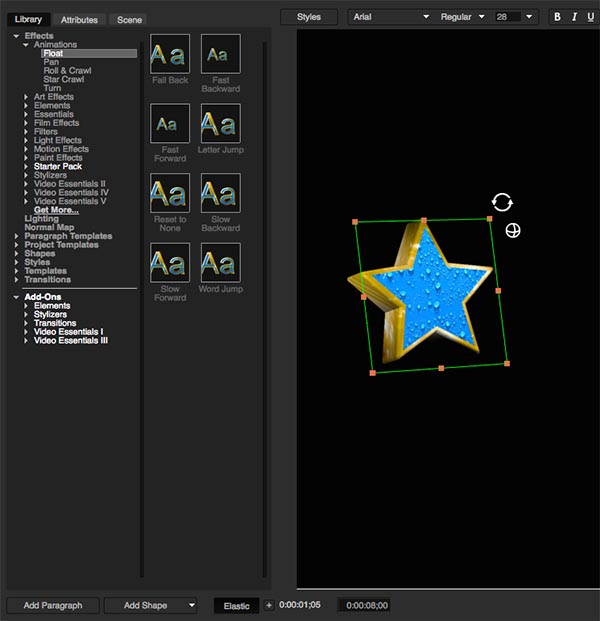This screenshot has height=621, width=600.
Task: Apply the Reset to None preset
Action: (169, 194)
